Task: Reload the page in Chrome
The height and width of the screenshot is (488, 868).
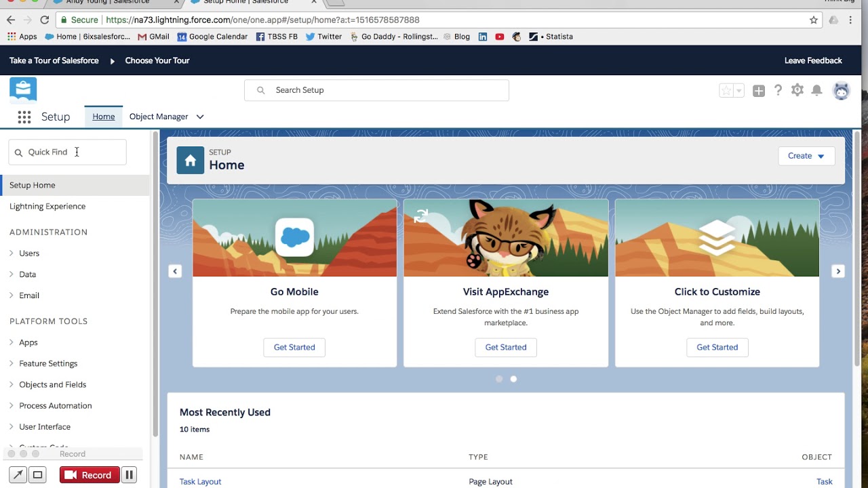Action: (45, 20)
